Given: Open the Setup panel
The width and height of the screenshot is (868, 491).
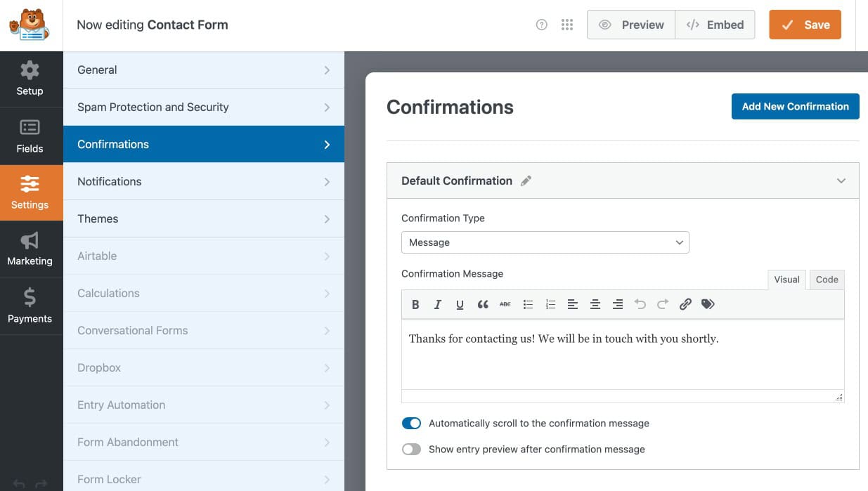Looking at the screenshot, I should (x=30, y=79).
